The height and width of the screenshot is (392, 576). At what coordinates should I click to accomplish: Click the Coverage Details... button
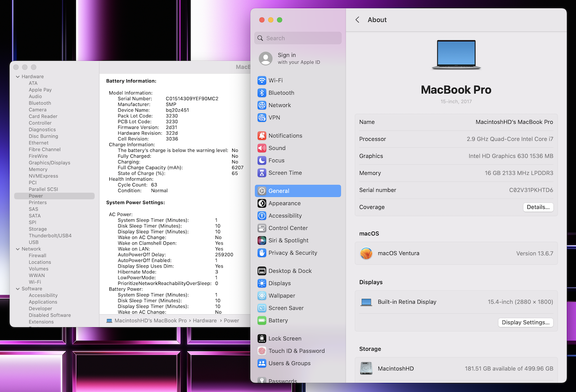tap(538, 207)
